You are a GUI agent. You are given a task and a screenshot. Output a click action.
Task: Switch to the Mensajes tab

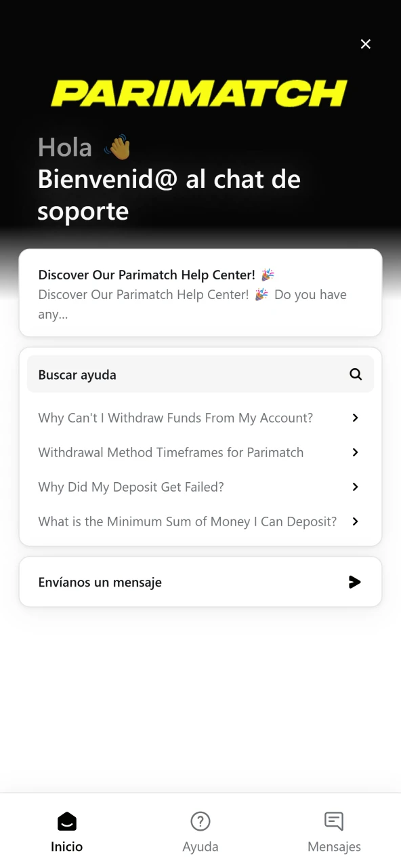(334, 831)
